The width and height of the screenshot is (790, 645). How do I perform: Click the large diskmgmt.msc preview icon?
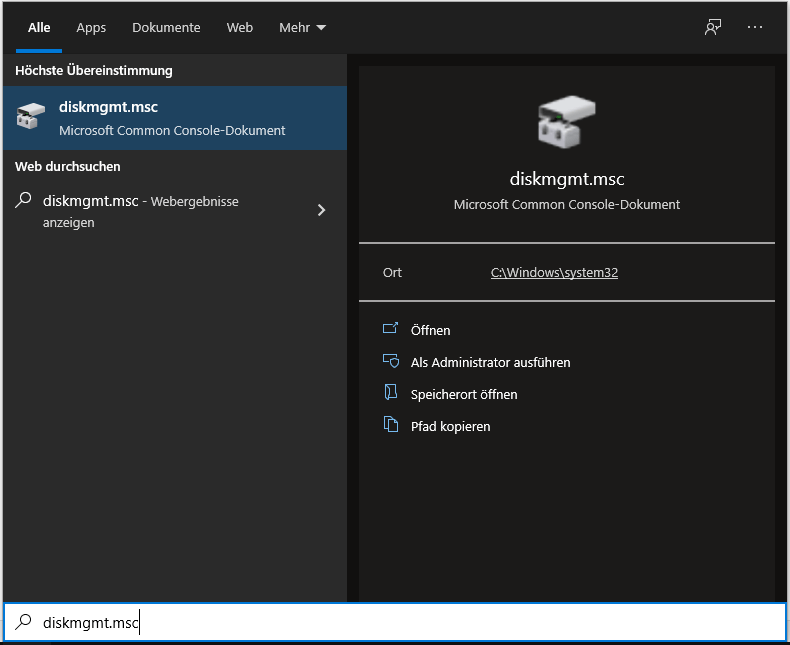pyautogui.click(x=566, y=124)
